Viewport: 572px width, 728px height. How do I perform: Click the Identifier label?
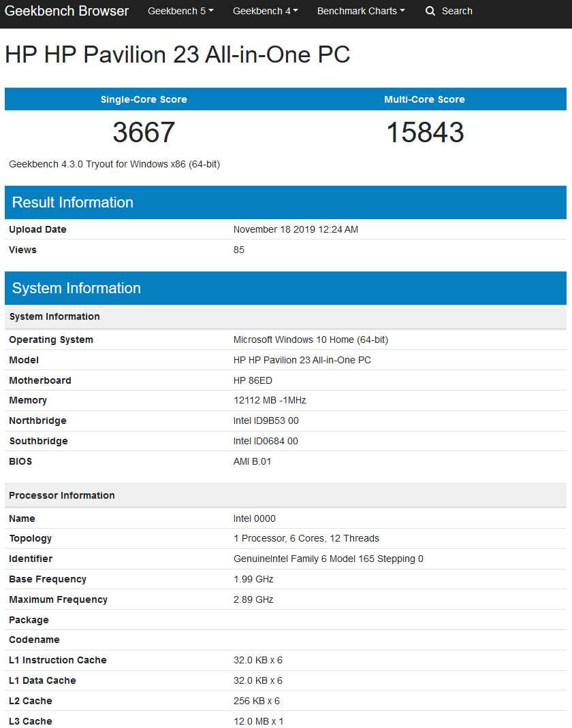(x=31, y=559)
